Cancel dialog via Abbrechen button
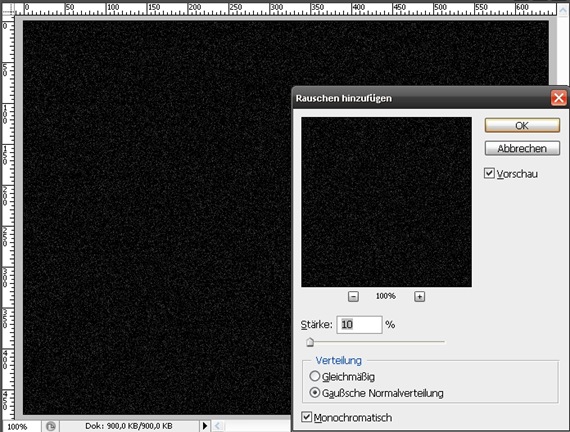Viewport: 570px width, 432px height. [522, 148]
